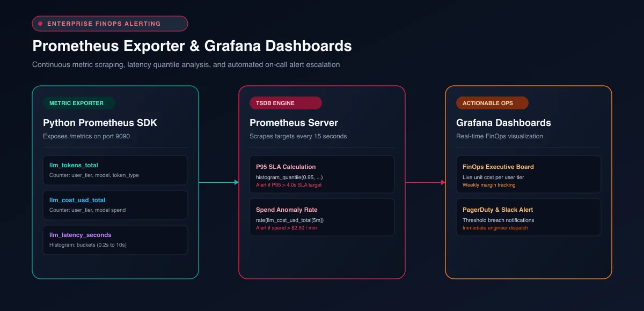Select the Prometheus Exporter & Grafana Dashboards title

pos(192,46)
